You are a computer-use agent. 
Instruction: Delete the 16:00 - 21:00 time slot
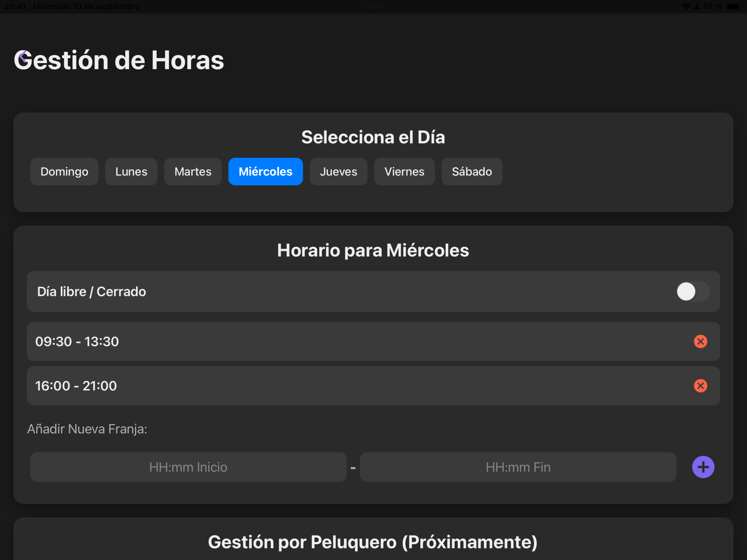(x=701, y=386)
